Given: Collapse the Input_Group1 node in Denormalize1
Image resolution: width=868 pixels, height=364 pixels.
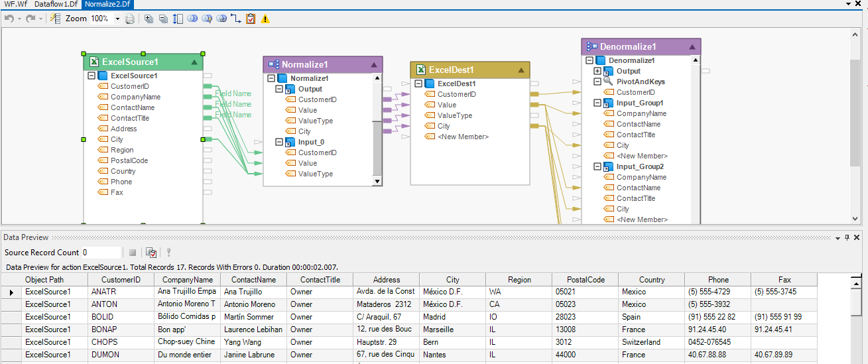Looking at the screenshot, I should point(597,103).
